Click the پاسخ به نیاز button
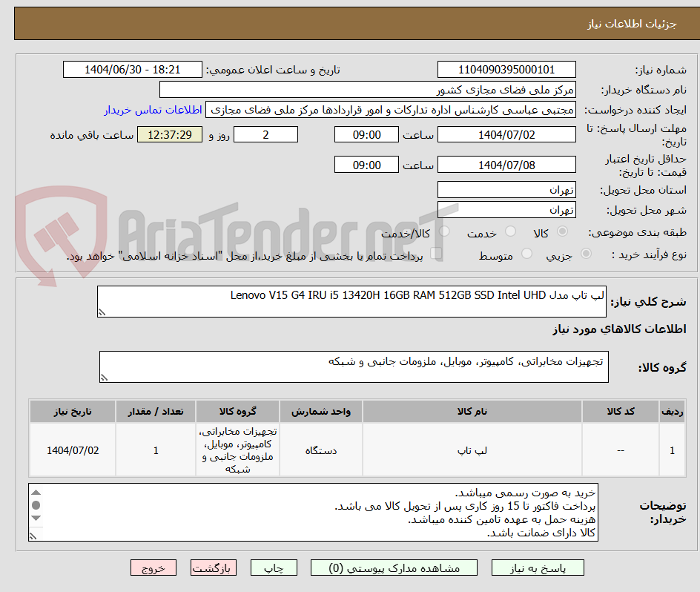This screenshot has width=700, height=592. [537, 568]
